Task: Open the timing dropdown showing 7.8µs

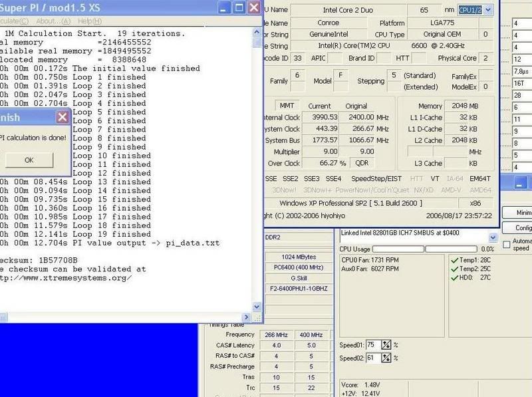Action: (522, 71)
